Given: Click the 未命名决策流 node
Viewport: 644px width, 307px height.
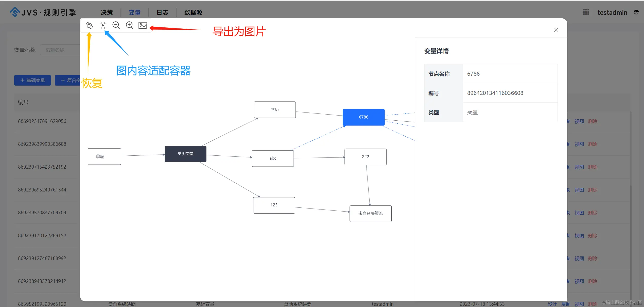Looking at the screenshot, I should (370, 214).
